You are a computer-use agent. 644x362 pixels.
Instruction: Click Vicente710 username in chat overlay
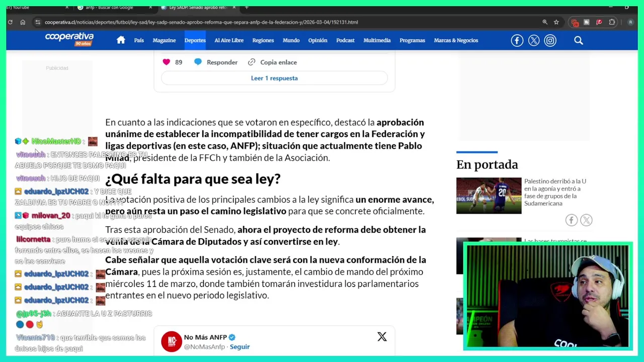click(x=35, y=338)
